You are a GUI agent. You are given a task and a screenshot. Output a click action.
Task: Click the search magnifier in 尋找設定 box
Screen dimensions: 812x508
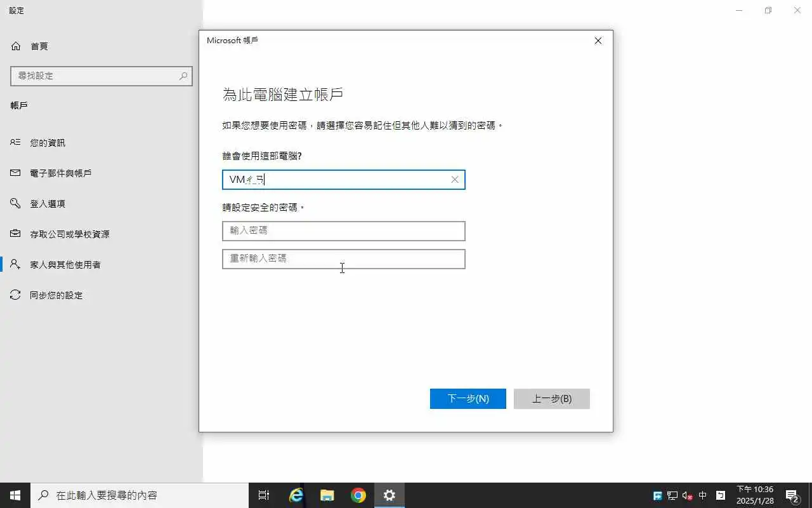point(183,76)
